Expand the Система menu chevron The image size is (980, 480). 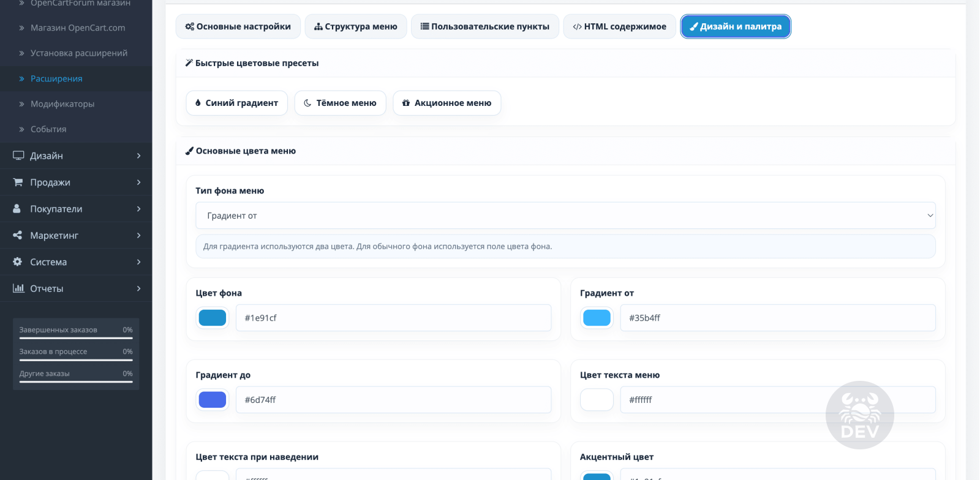click(139, 262)
